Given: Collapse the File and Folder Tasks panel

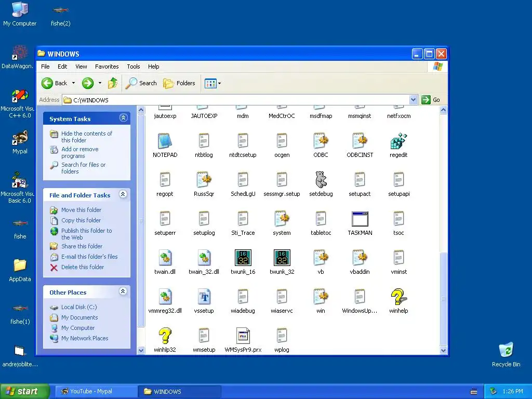Looking at the screenshot, I should 123,194.
